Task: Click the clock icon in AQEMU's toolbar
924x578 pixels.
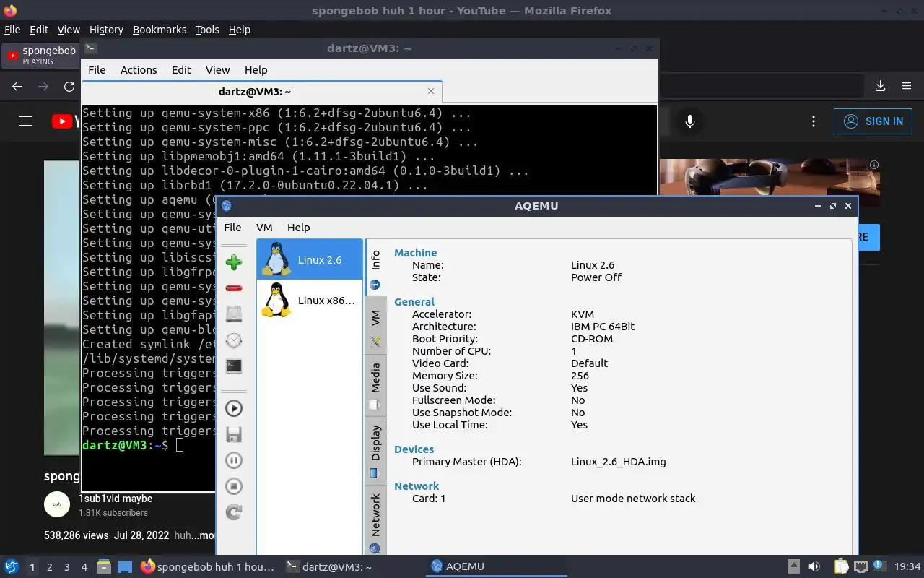Action: (233, 340)
